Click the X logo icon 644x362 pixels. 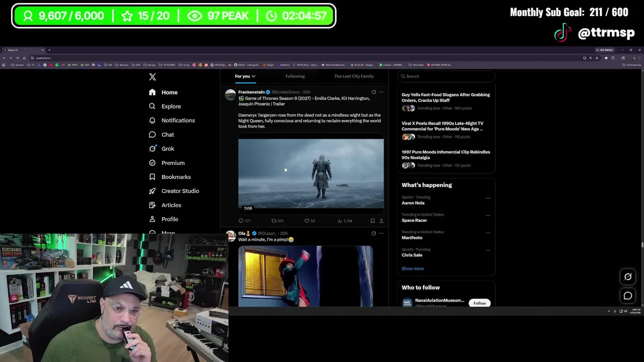(152, 77)
